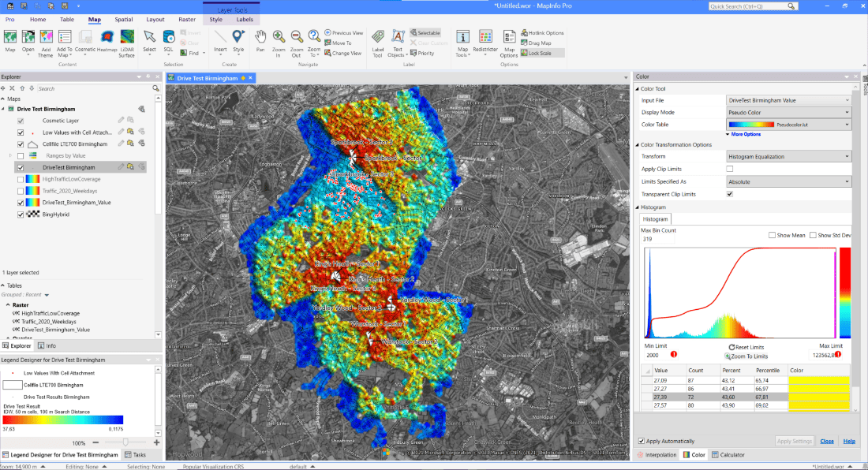Expand the Ranges by Value layer group
This screenshot has width=868, height=470.
tap(11, 156)
